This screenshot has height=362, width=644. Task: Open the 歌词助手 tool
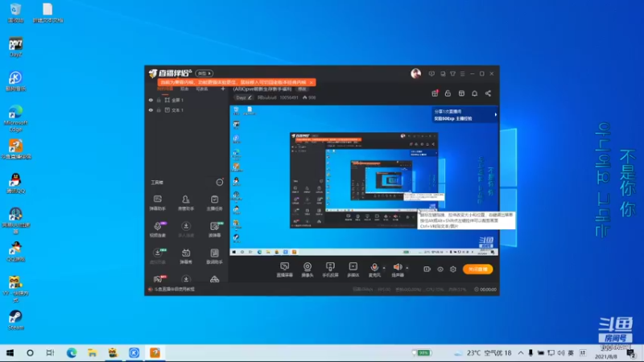tap(214, 256)
